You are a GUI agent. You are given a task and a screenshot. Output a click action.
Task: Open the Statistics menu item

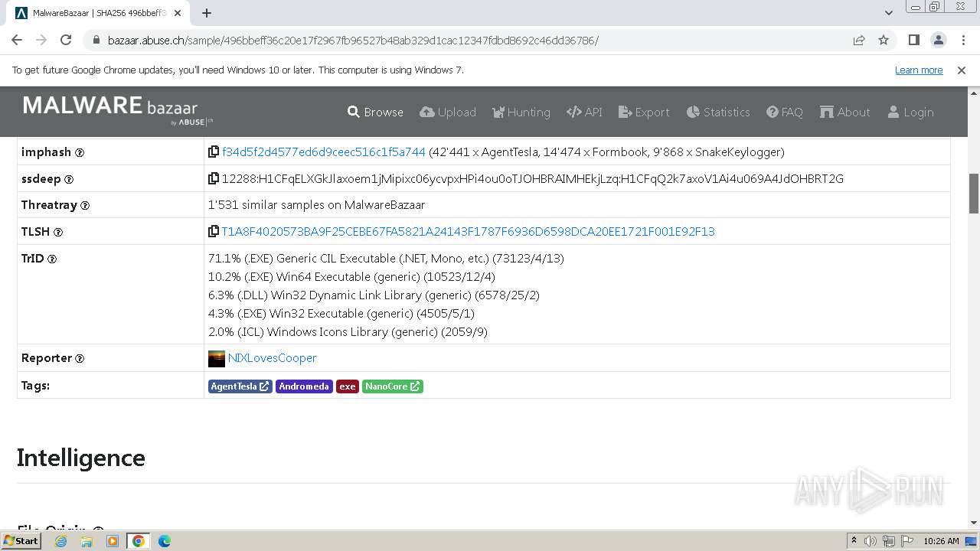click(x=718, y=112)
